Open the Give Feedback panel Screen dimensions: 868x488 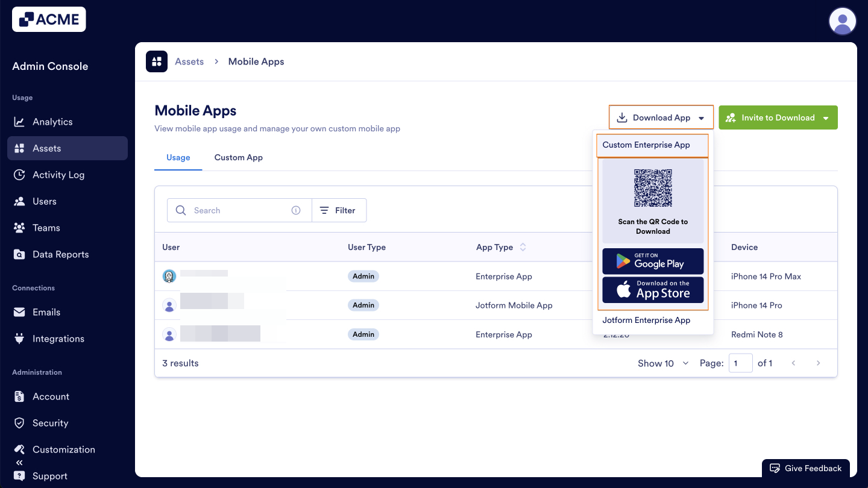coord(806,468)
